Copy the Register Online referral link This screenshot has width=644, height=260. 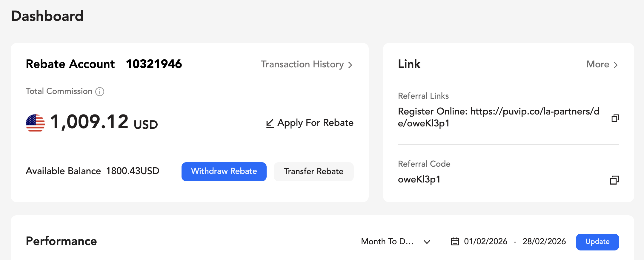pos(615,118)
